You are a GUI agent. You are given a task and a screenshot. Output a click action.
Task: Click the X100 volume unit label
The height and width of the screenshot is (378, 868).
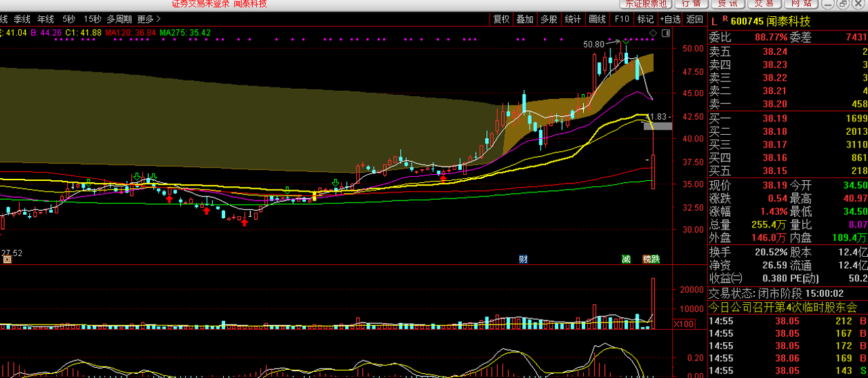[683, 324]
